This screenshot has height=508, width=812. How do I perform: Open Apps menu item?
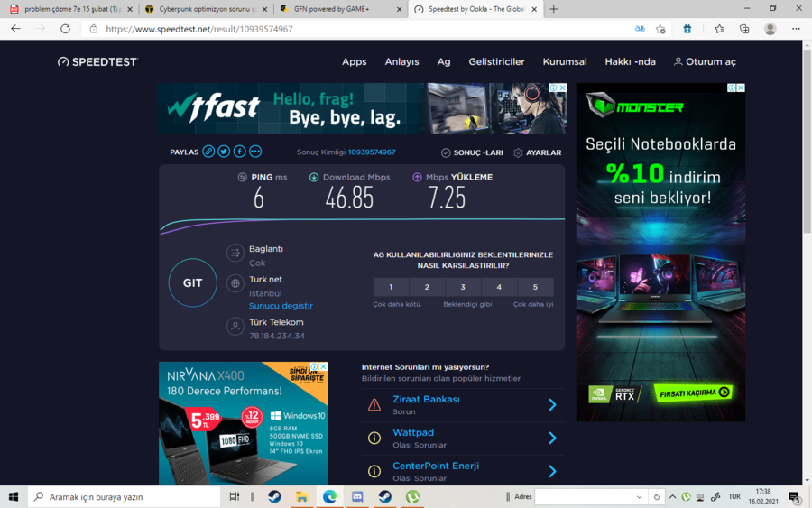[355, 61]
